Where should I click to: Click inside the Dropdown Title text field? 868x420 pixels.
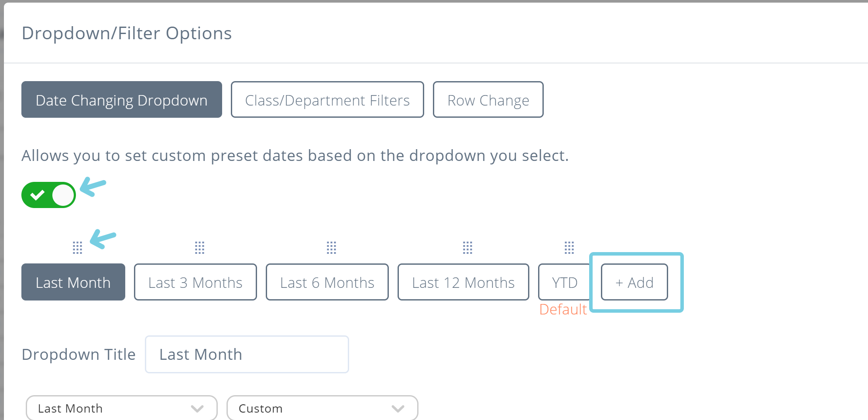click(246, 354)
